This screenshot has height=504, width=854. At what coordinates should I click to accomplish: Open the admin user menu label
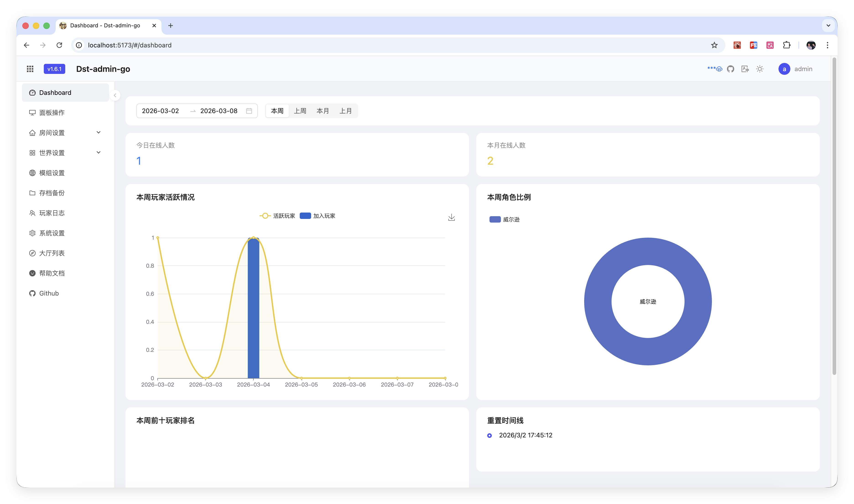(803, 69)
